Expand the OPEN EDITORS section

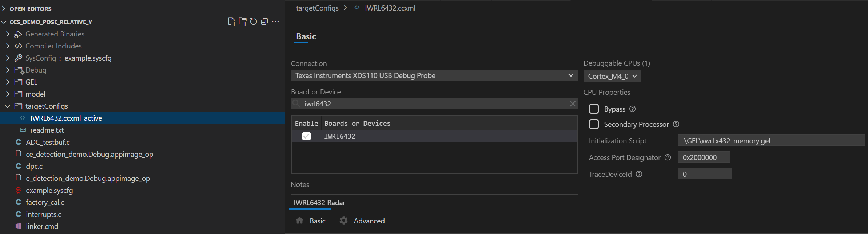pos(4,8)
